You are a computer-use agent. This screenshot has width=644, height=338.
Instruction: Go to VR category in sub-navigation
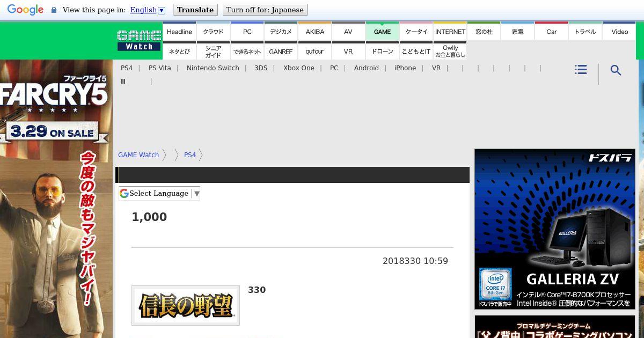pyautogui.click(x=436, y=68)
